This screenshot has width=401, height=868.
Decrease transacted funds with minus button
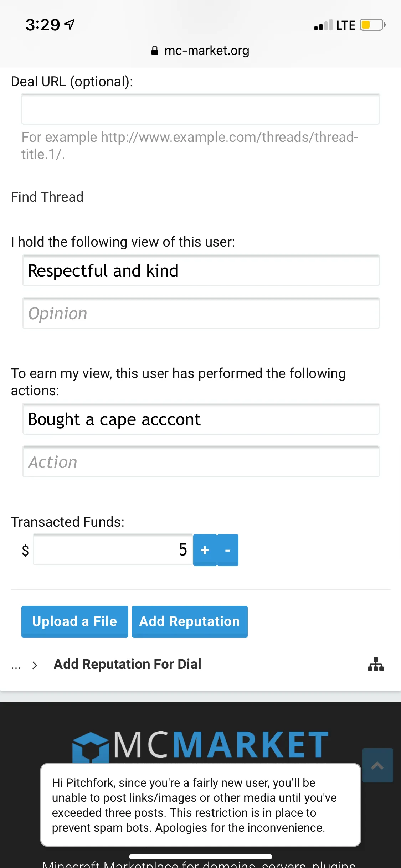tap(228, 550)
